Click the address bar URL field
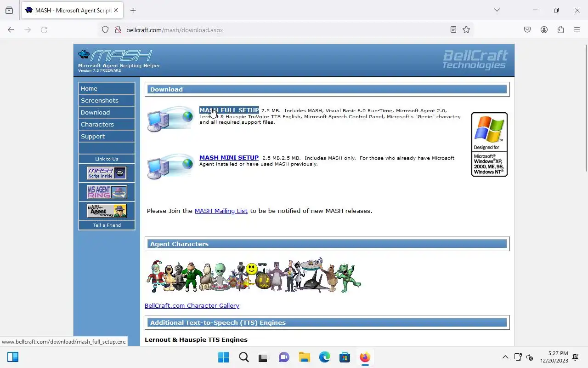The image size is (588, 368). (285, 30)
